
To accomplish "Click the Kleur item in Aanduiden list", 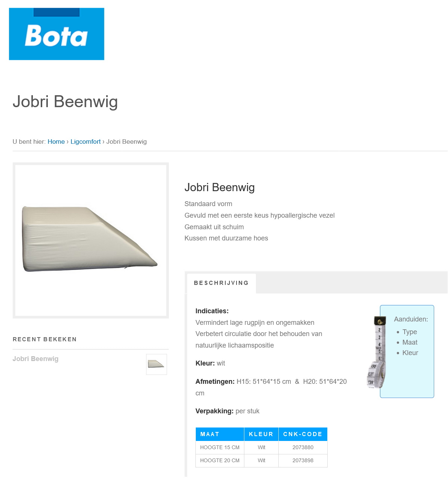I will click(x=410, y=353).
